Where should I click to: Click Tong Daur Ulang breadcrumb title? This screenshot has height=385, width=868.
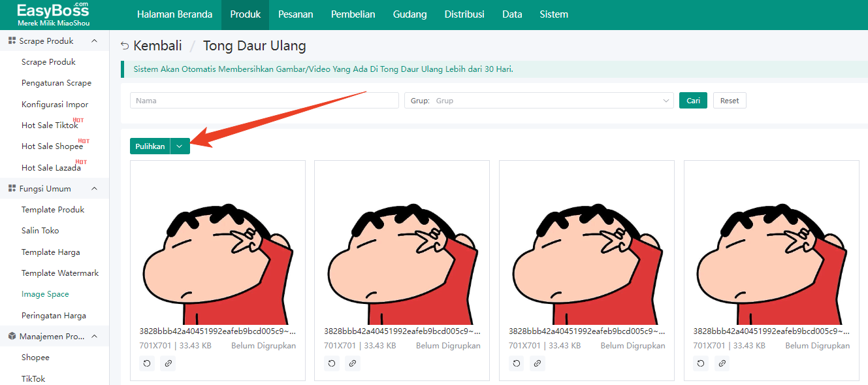click(x=255, y=46)
